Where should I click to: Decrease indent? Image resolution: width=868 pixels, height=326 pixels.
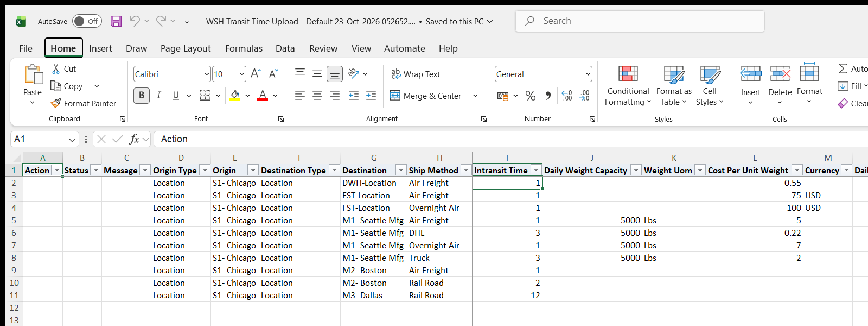click(354, 96)
